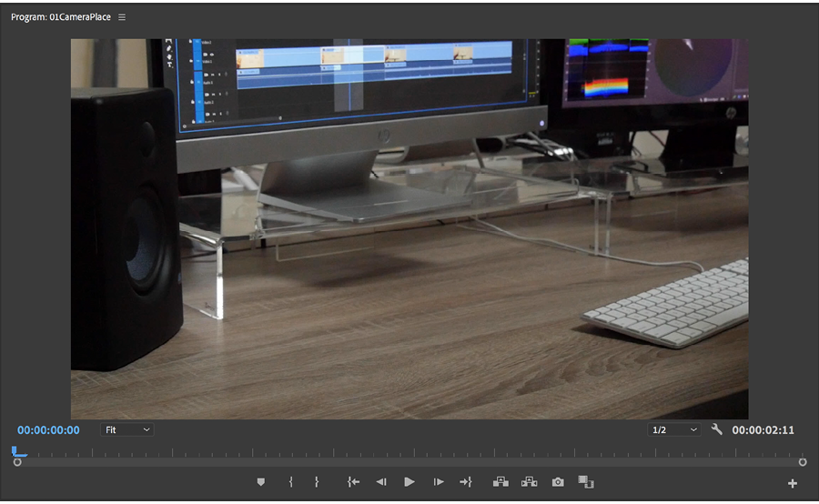Image resolution: width=819 pixels, height=504 pixels.
Task: Click the Go to Out button
Action: pyautogui.click(x=466, y=482)
